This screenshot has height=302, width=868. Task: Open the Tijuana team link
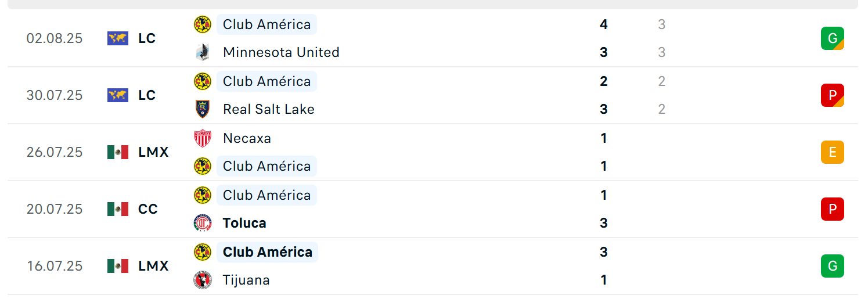point(246,280)
